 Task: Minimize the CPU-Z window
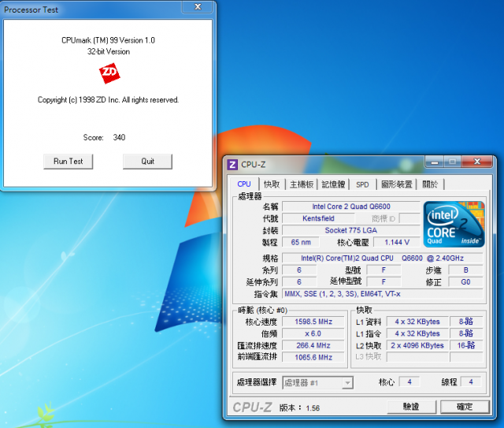coord(434,162)
